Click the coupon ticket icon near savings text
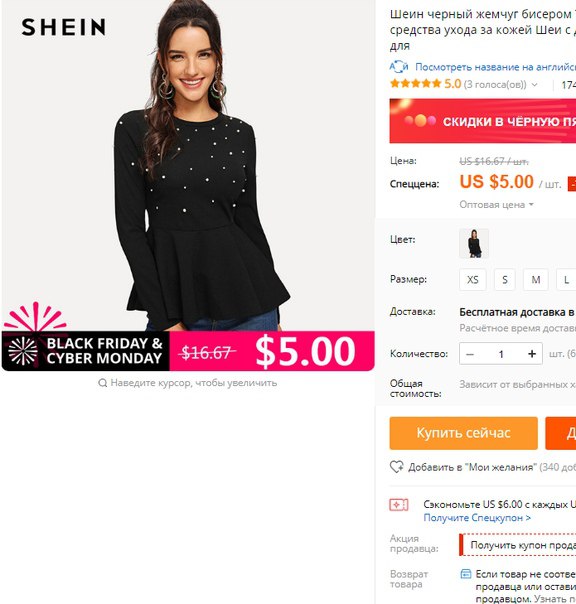576x604 pixels. tap(399, 505)
